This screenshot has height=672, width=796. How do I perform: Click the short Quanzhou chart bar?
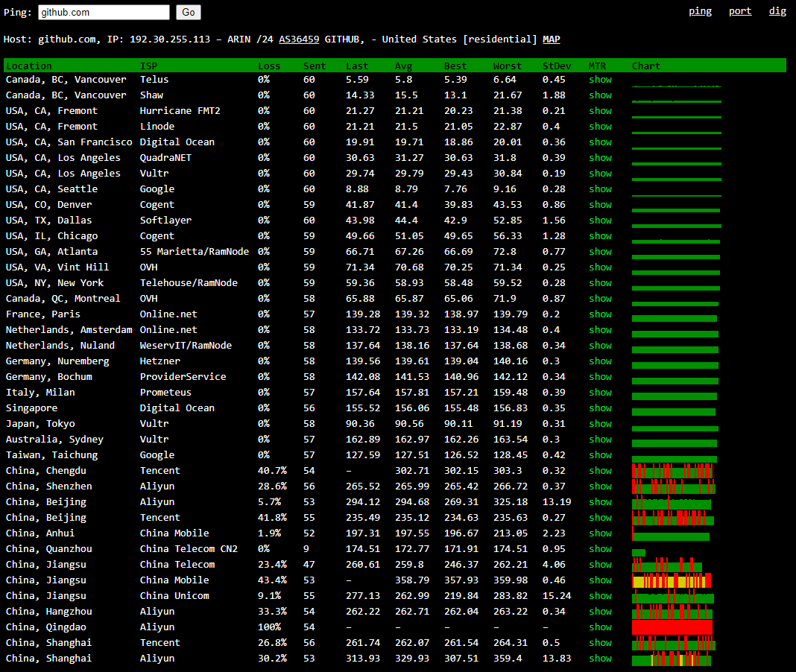[x=639, y=553]
